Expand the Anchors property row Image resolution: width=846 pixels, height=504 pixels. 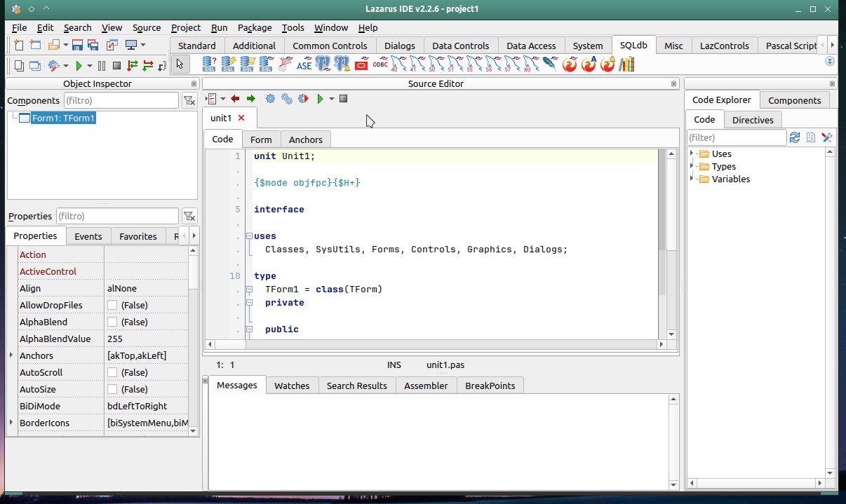pyautogui.click(x=11, y=355)
